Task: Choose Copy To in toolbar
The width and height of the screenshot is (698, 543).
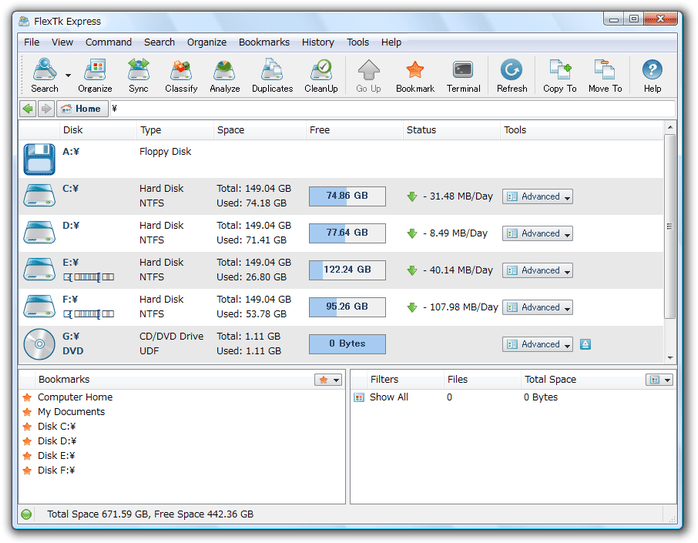Action: coord(560,76)
